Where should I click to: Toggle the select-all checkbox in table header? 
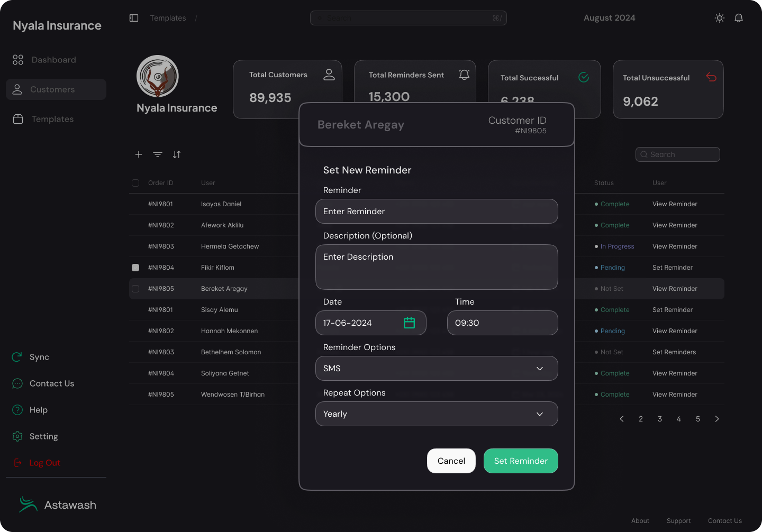[135, 183]
